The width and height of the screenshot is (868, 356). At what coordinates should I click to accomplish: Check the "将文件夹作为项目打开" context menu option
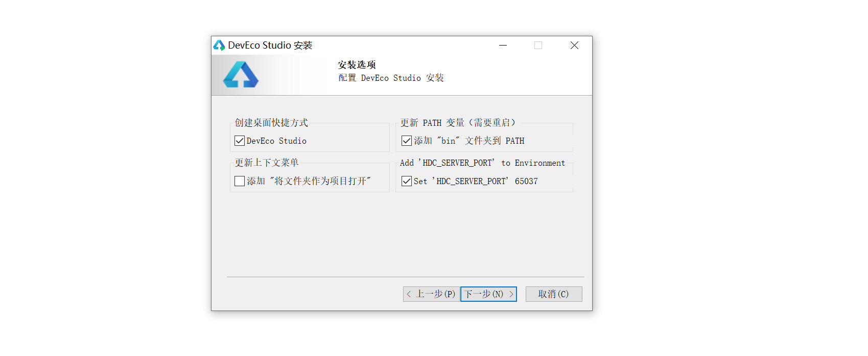(240, 181)
